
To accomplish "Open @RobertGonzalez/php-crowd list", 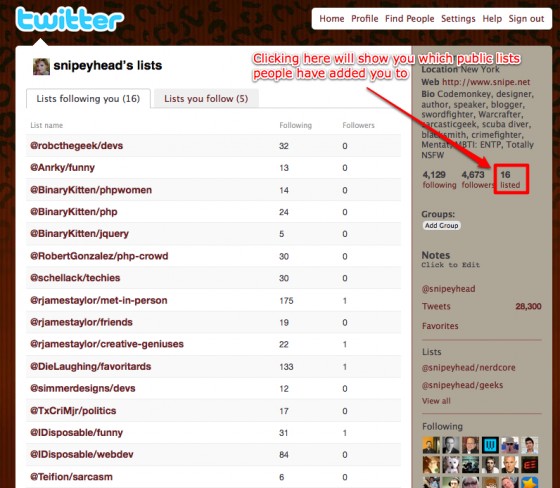I will click(99, 256).
